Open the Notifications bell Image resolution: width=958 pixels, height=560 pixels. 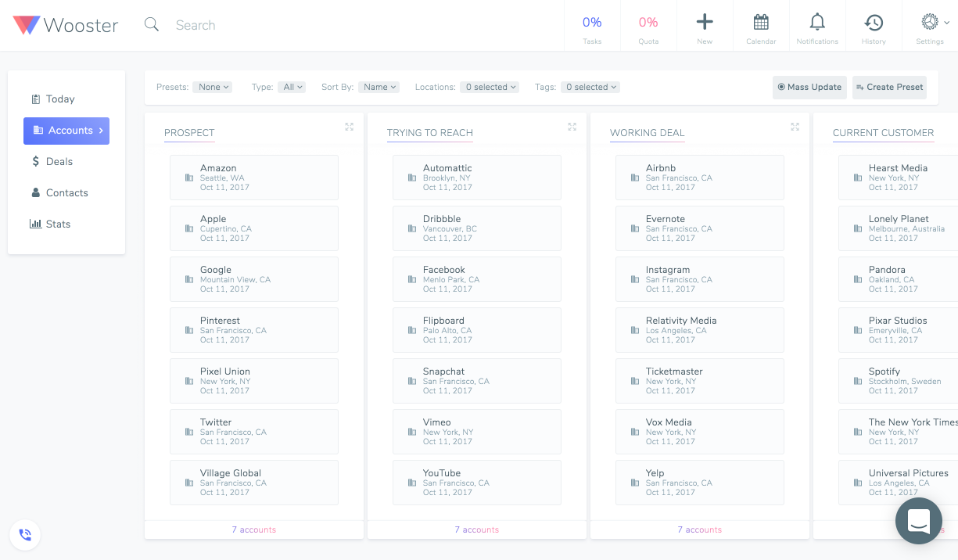coord(817,22)
